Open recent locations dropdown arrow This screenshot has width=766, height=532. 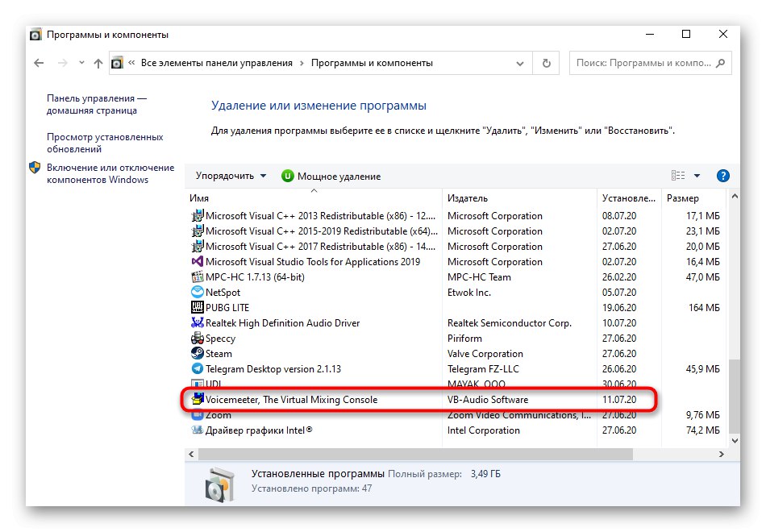81,63
